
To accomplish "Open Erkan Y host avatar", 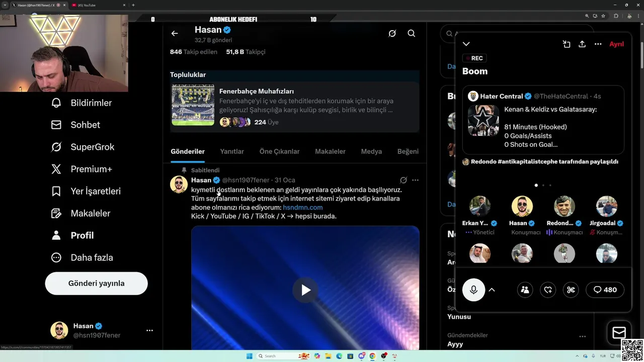I will (x=480, y=206).
